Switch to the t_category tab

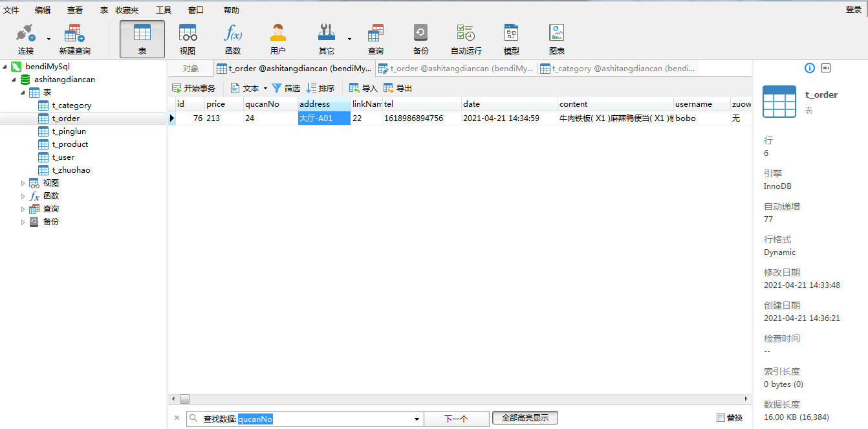(x=617, y=69)
